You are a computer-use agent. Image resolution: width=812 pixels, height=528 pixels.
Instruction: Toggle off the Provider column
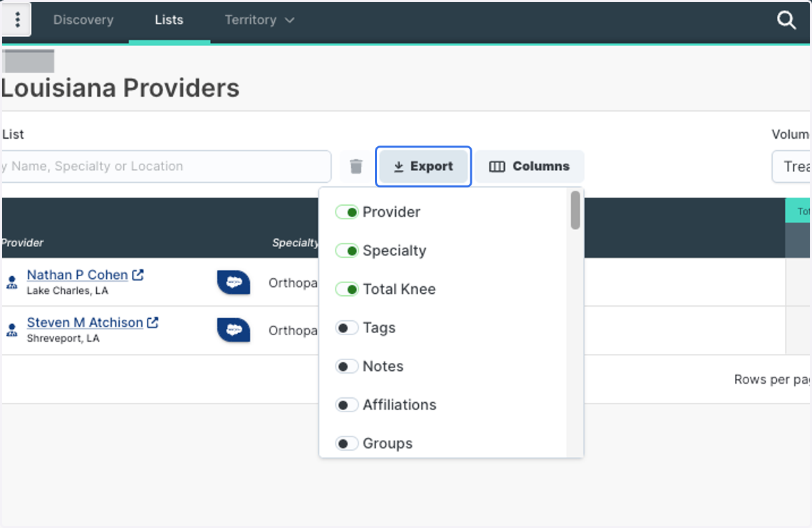pyautogui.click(x=347, y=213)
